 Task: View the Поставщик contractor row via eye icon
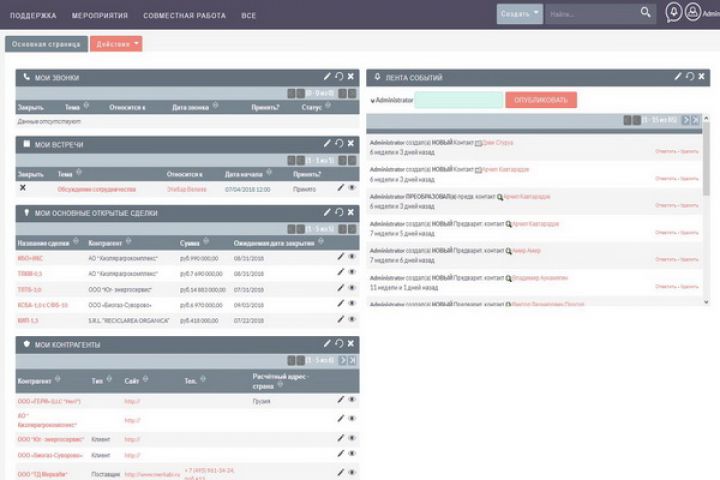tap(352, 473)
